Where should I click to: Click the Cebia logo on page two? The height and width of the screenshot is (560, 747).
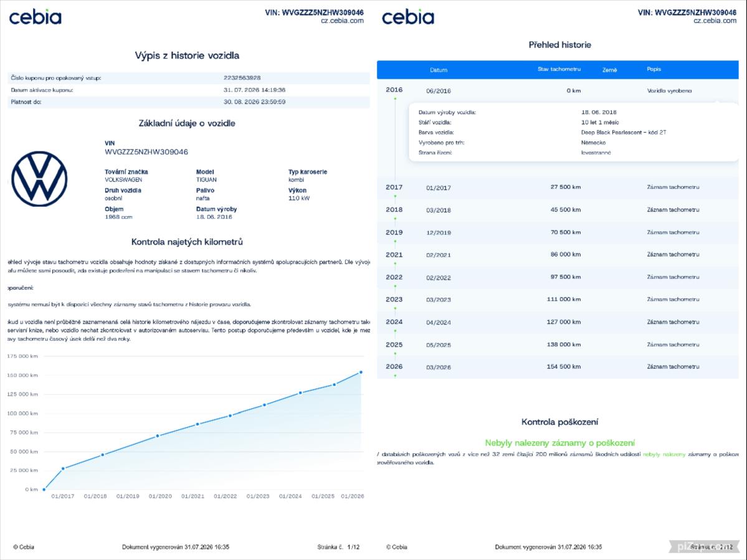[408, 17]
